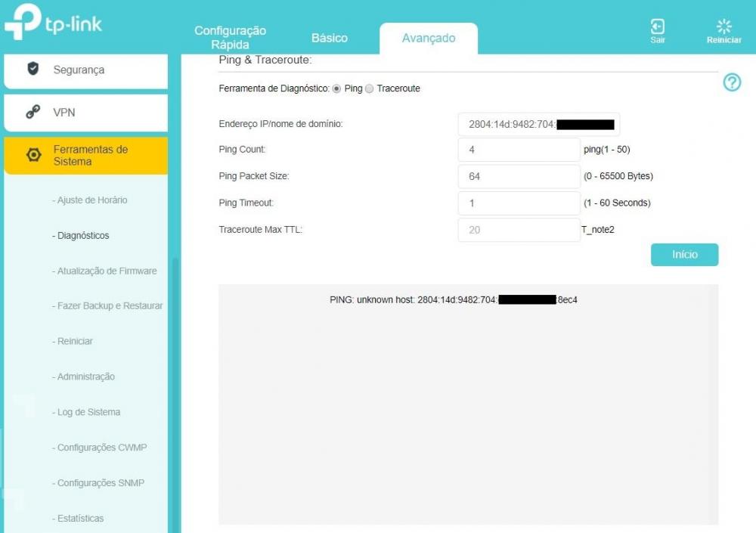Click the Ferramentas de Sistema gear icon

[x=33, y=155]
